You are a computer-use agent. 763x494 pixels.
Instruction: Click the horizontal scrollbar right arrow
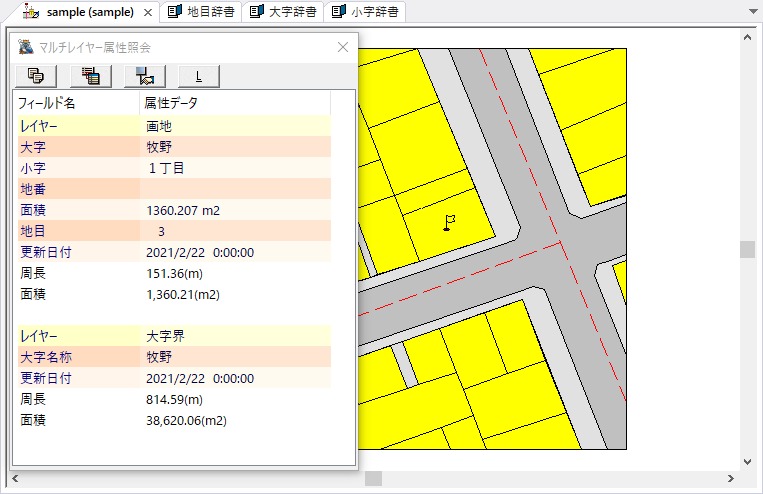coord(731,478)
